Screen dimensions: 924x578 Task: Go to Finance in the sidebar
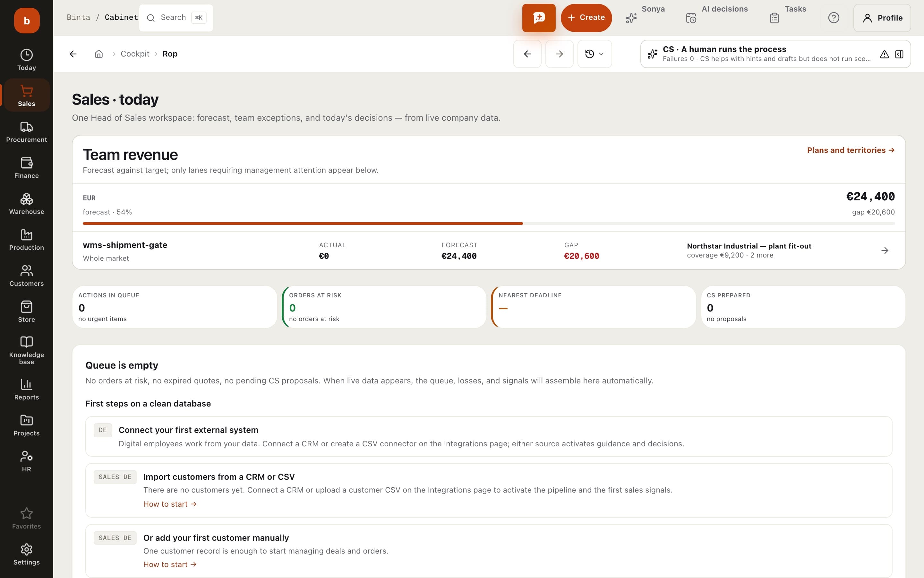pos(26,168)
